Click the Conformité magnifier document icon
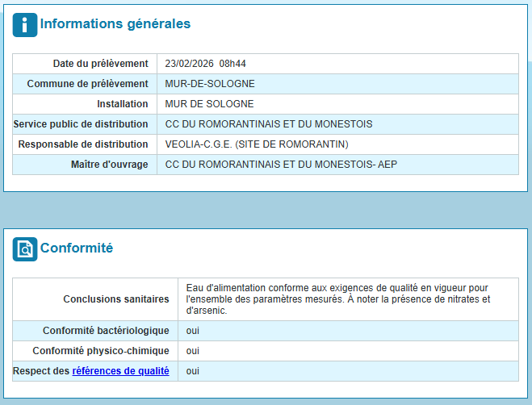 click(x=24, y=249)
